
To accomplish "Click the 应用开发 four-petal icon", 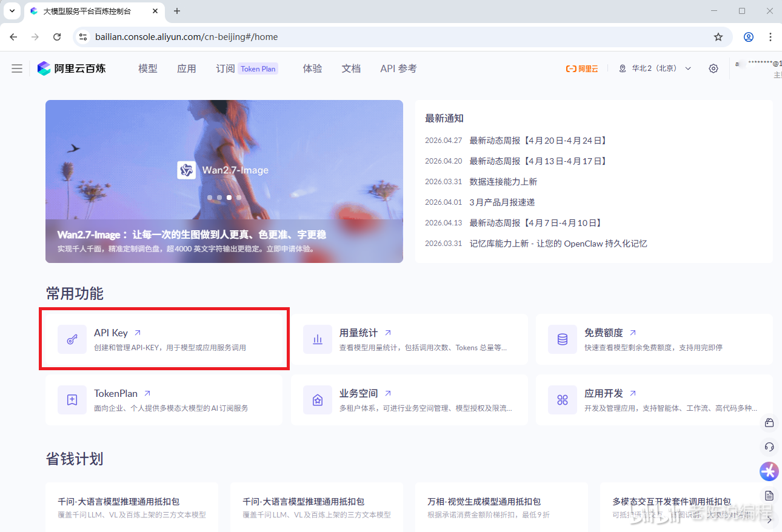I will pos(563,400).
